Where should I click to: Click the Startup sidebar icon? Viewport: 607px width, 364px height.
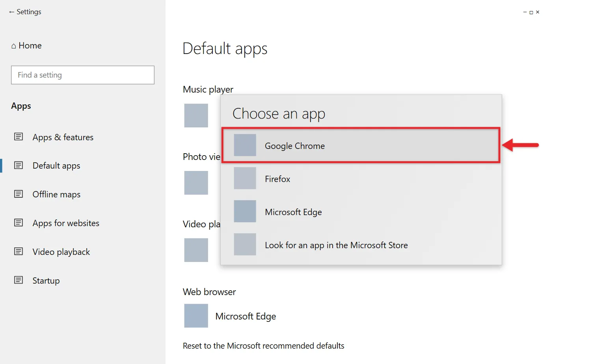point(19,280)
